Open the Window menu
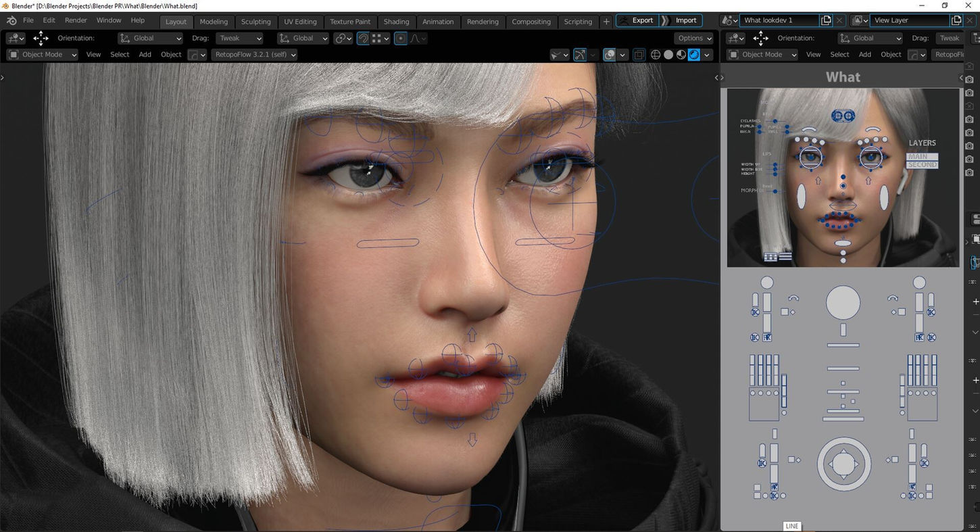Image resolution: width=980 pixels, height=532 pixels. [109, 20]
